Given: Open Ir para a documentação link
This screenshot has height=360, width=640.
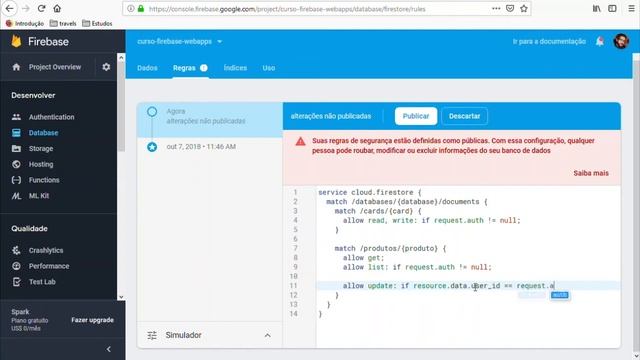Looking at the screenshot, I should pos(549,42).
